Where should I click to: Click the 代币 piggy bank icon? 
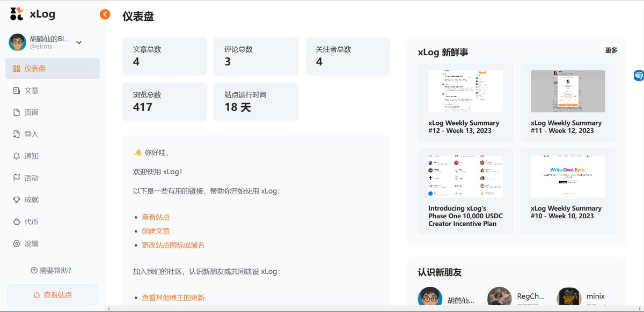coord(17,222)
